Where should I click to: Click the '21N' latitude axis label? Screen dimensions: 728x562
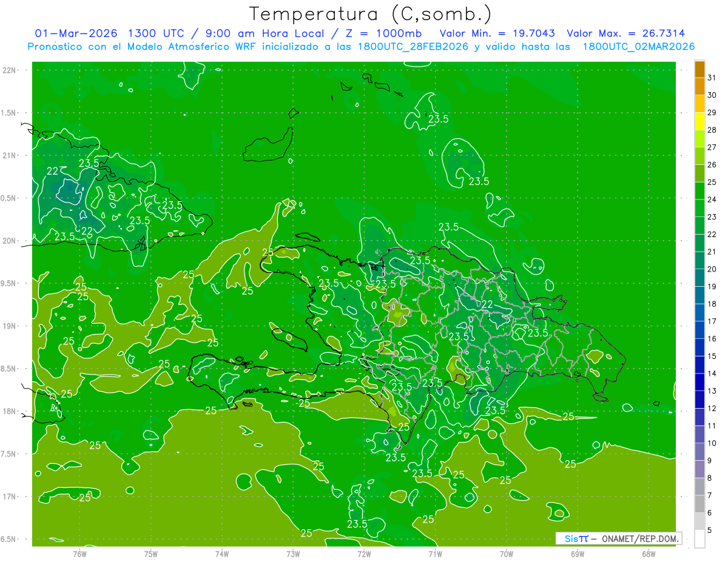point(10,156)
